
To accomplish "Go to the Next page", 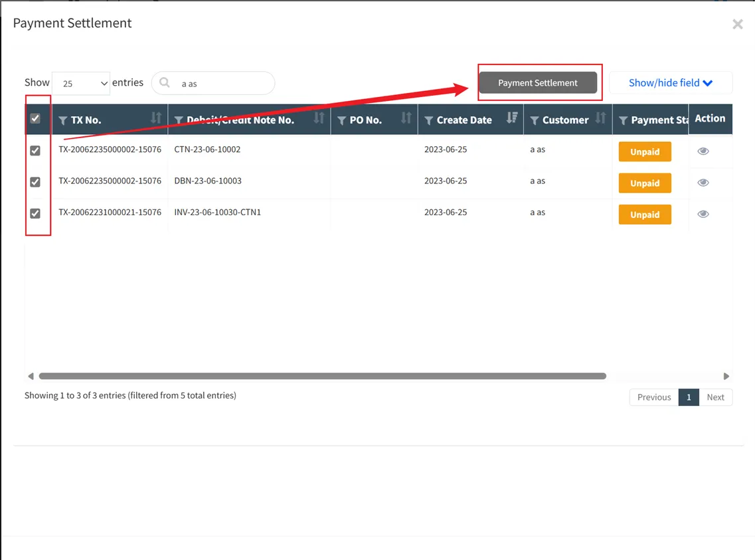I will pos(715,397).
